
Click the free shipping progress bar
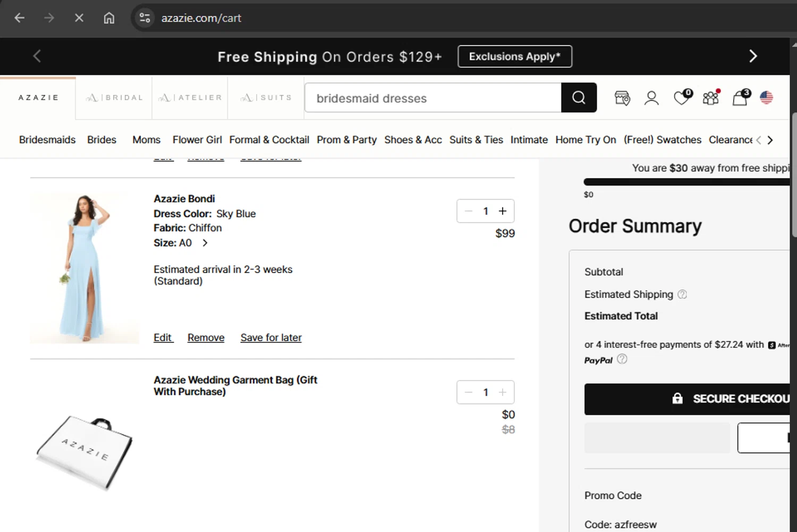[x=686, y=182]
